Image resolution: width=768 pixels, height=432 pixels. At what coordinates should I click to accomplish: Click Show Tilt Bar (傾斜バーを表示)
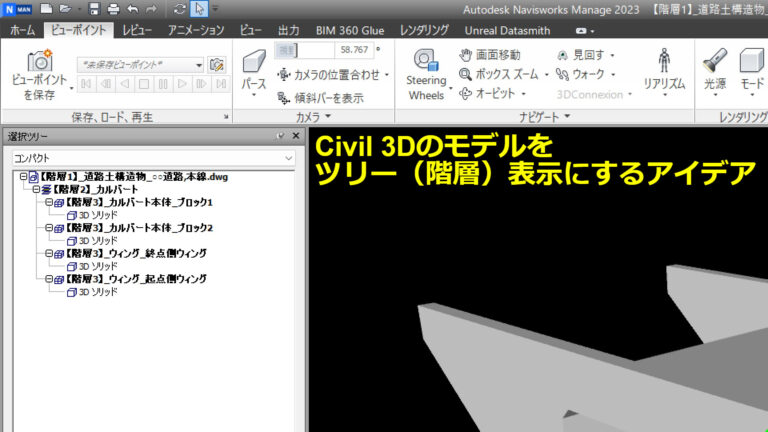[x=320, y=98]
